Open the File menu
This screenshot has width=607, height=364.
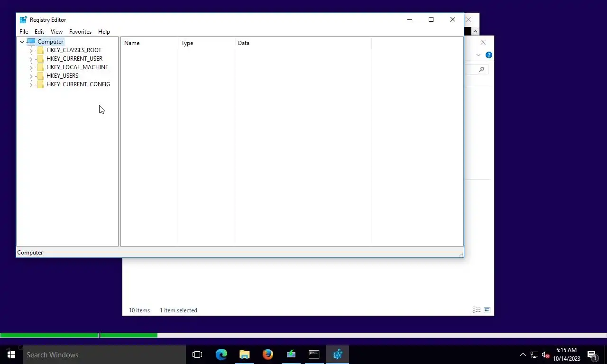click(x=24, y=32)
